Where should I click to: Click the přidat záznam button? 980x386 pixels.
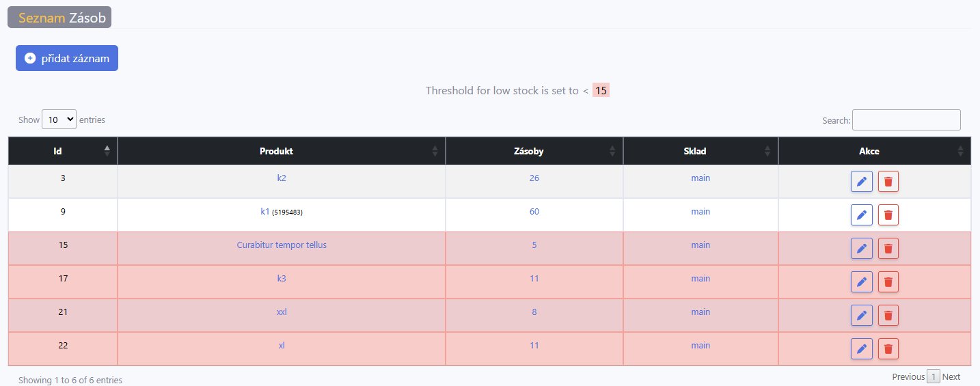point(67,58)
